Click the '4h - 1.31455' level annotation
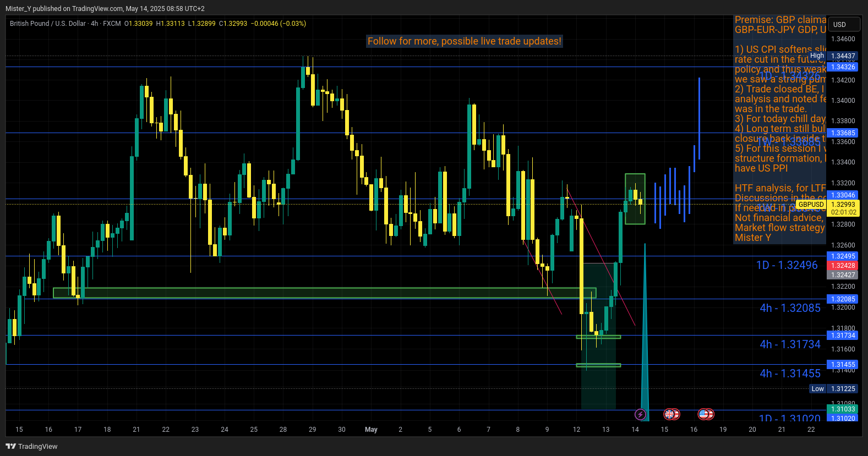The width and height of the screenshot is (868, 456). [x=790, y=373]
